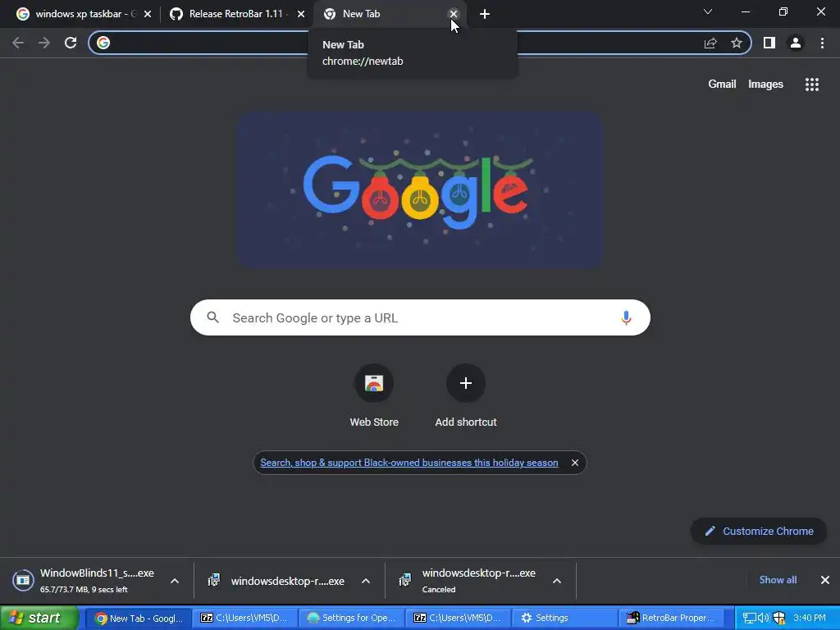The width and height of the screenshot is (840, 630).
Task: Open the Chrome three-dot menu
Action: click(x=822, y=43)
